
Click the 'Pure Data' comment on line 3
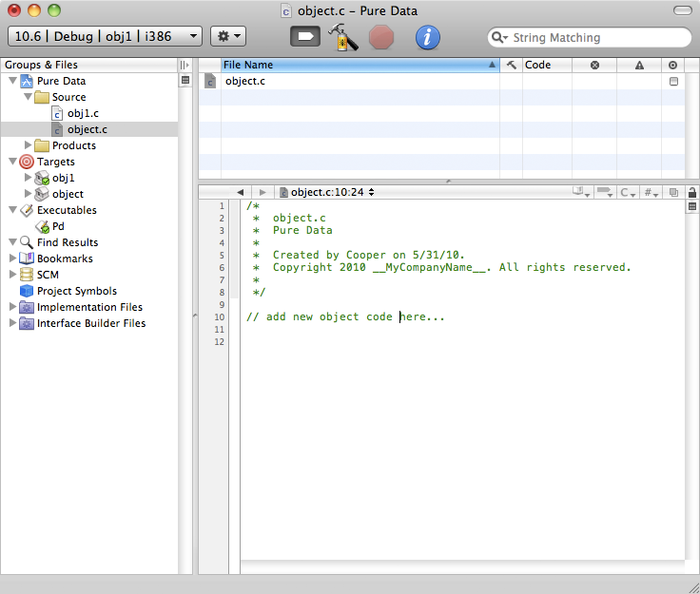[302, 230]
